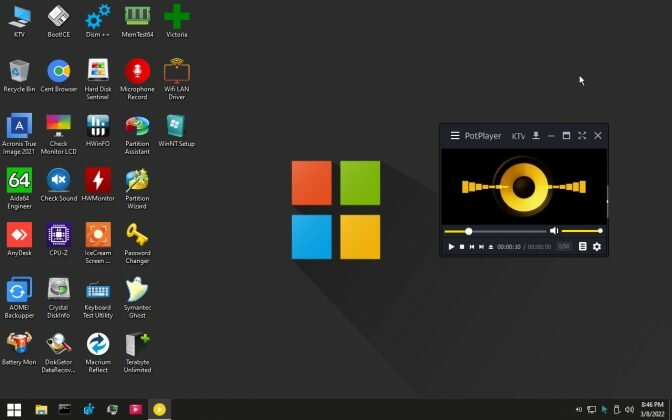
Task: Open PotPlayer hamburger main menu
Action: 455,136
